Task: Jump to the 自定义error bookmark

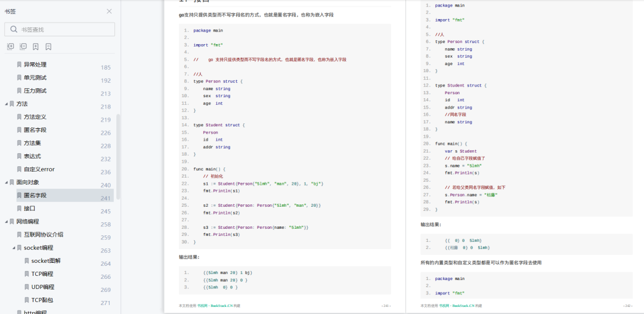Action: (39, 169)
